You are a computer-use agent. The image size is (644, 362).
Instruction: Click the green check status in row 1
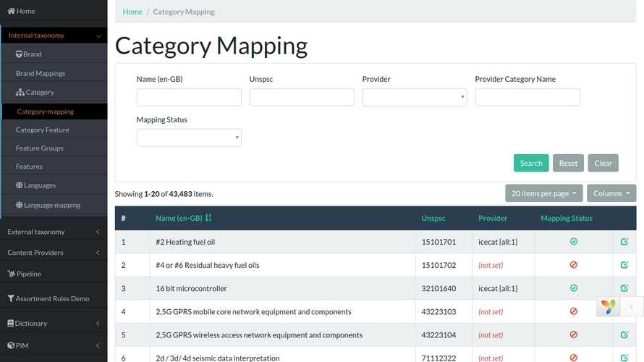[574, 242]
